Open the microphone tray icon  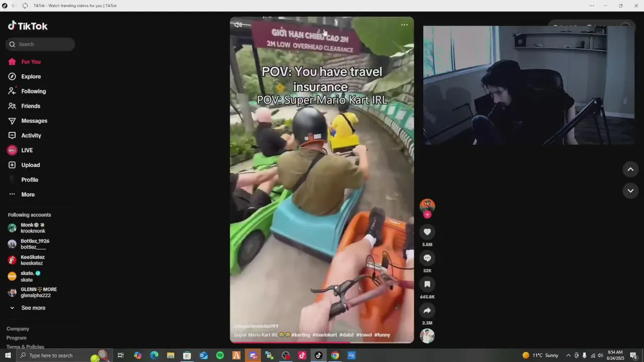coord(584,355)
